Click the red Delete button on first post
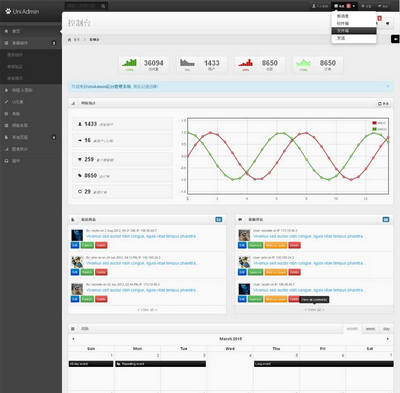Screen dimensions: 400x393 [101, 245]
